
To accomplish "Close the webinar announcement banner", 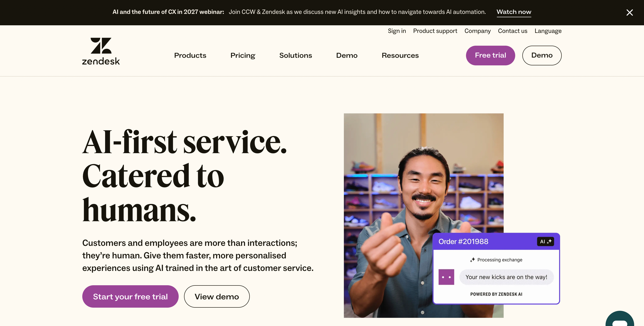I will point(629,13).
